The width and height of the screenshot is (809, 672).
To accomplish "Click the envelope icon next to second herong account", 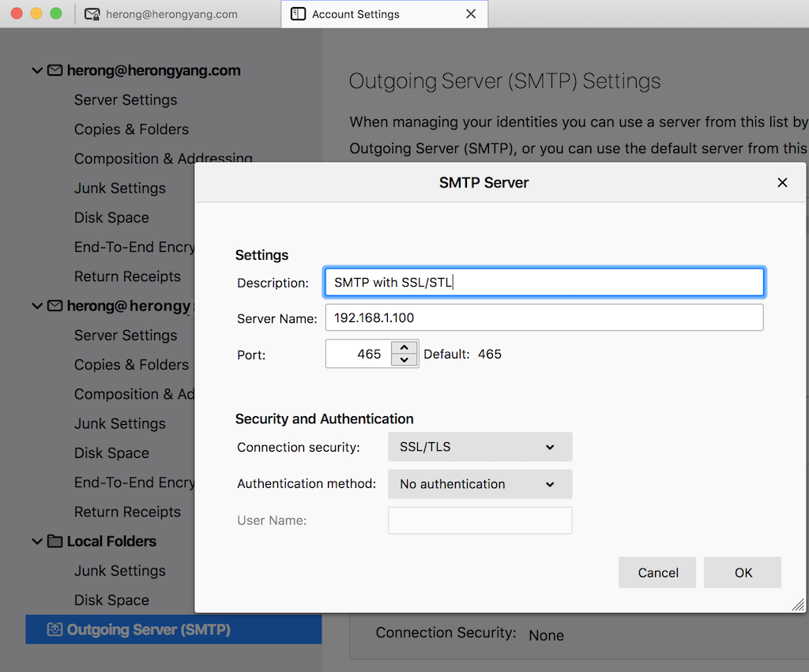I will click(x=54, y=306).
